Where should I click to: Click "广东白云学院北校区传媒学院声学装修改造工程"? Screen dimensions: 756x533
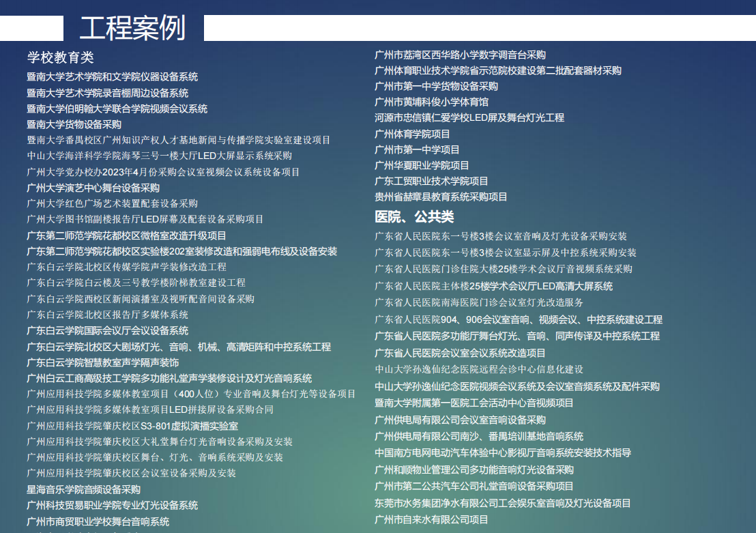click(x=127, y=268)
